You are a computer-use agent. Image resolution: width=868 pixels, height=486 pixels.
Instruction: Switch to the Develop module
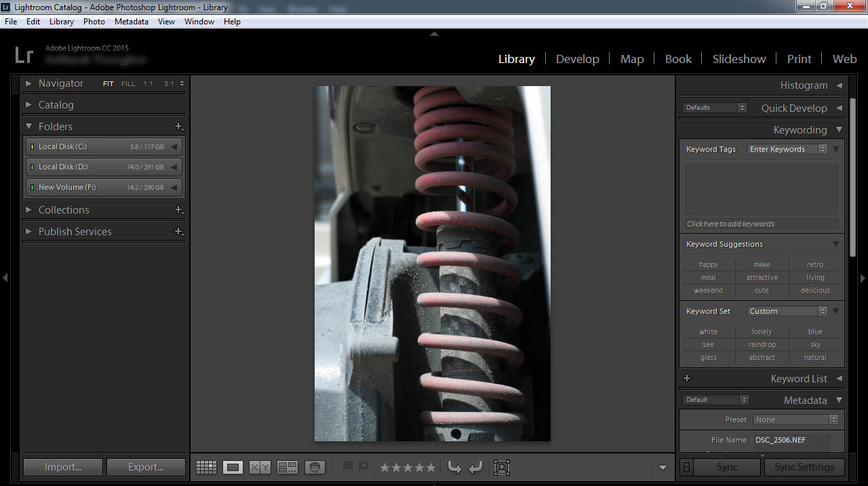point(577,59)
